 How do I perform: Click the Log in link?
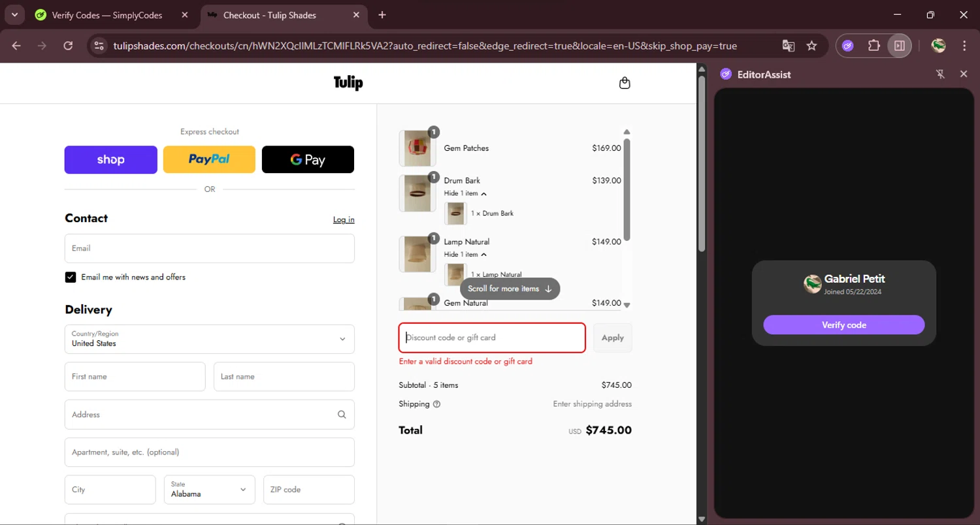[x=344, y=219]
